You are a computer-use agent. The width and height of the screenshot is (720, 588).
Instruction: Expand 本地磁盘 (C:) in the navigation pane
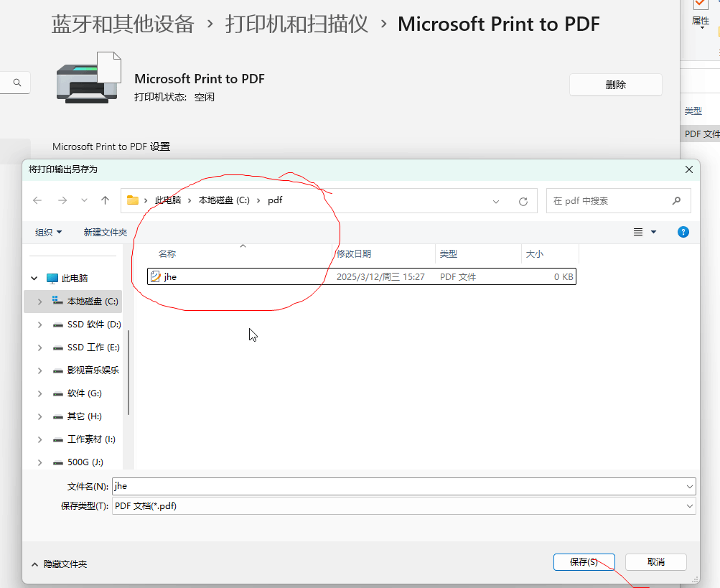click(39, 301)
